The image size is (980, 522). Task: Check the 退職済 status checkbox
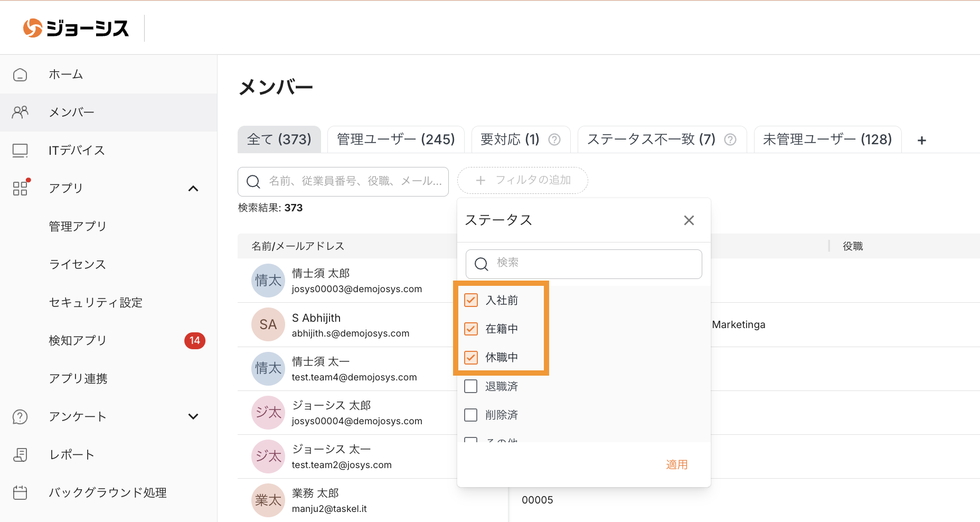click(x=470, y=386)
